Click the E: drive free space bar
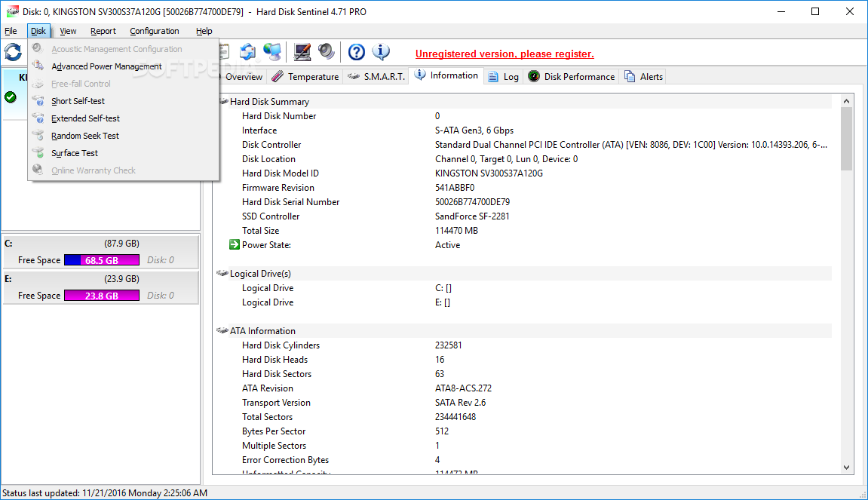The image size is (868, 500). (x=102, y=296)
